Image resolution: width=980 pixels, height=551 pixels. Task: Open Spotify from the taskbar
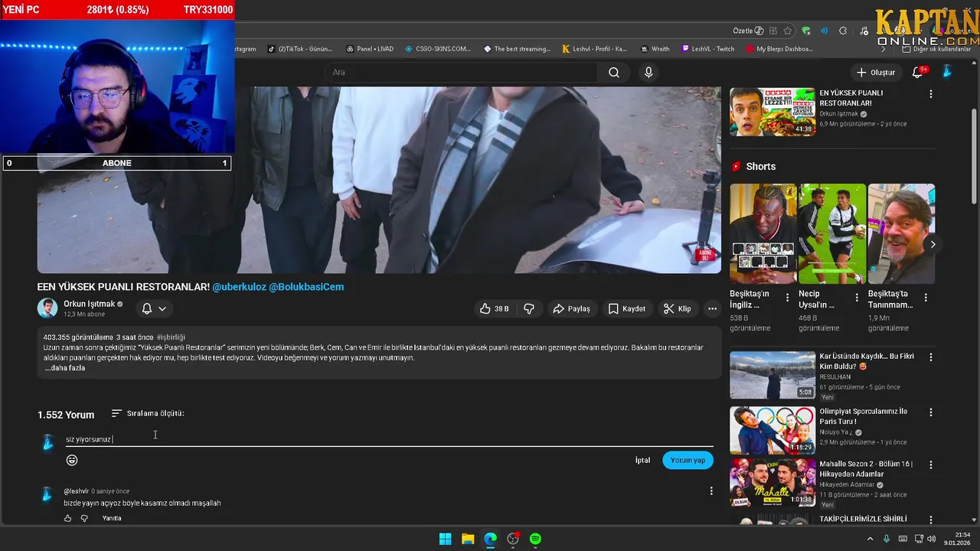[x=535, y=539]
